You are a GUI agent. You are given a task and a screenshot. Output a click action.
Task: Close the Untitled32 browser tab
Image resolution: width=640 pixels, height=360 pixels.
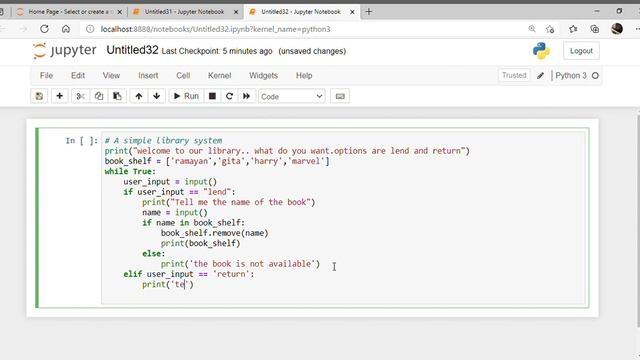click(x=352, y=12)
